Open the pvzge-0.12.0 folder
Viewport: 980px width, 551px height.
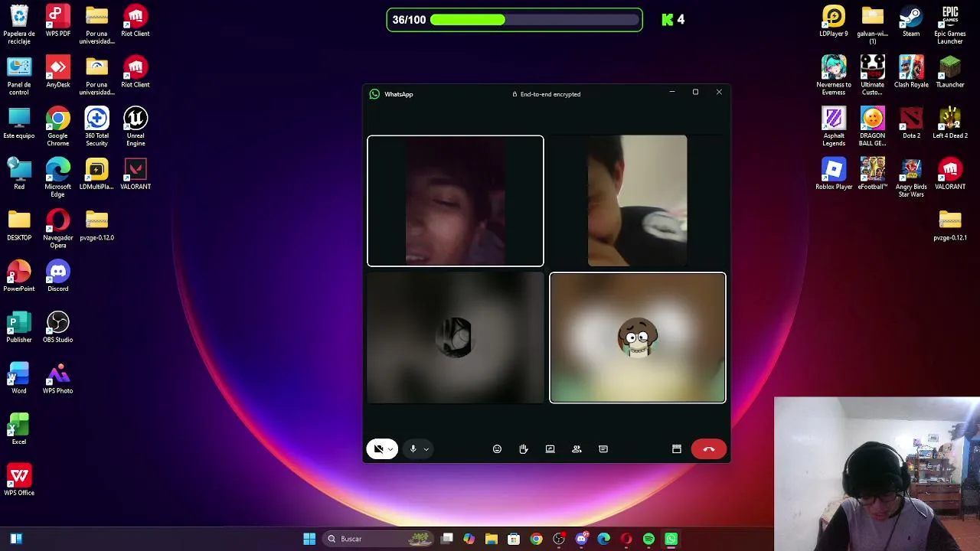tap(96, 225)
